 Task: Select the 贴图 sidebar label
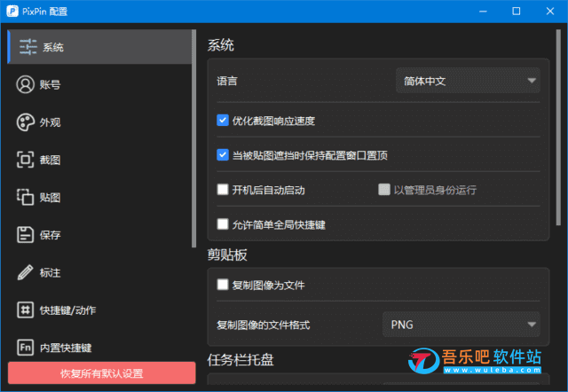point(50,198)
